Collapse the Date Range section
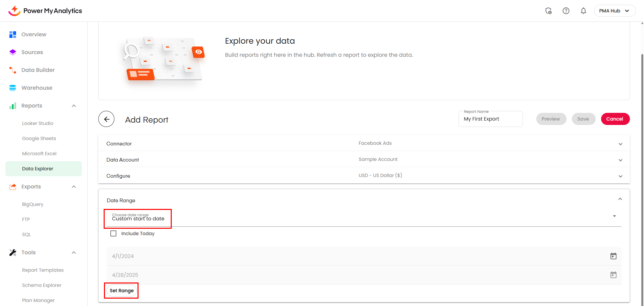Image resolution: width=644 pixels, height=306 pixels. tap(620, 199)
